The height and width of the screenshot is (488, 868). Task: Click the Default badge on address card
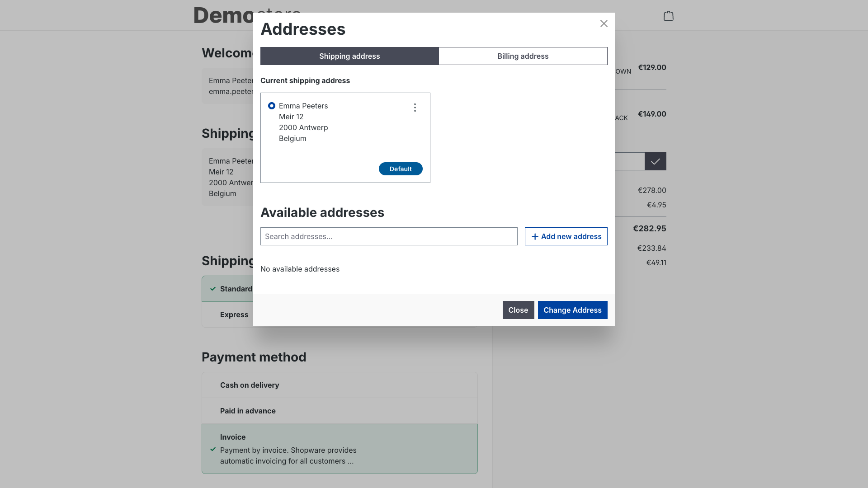(401, 169)
